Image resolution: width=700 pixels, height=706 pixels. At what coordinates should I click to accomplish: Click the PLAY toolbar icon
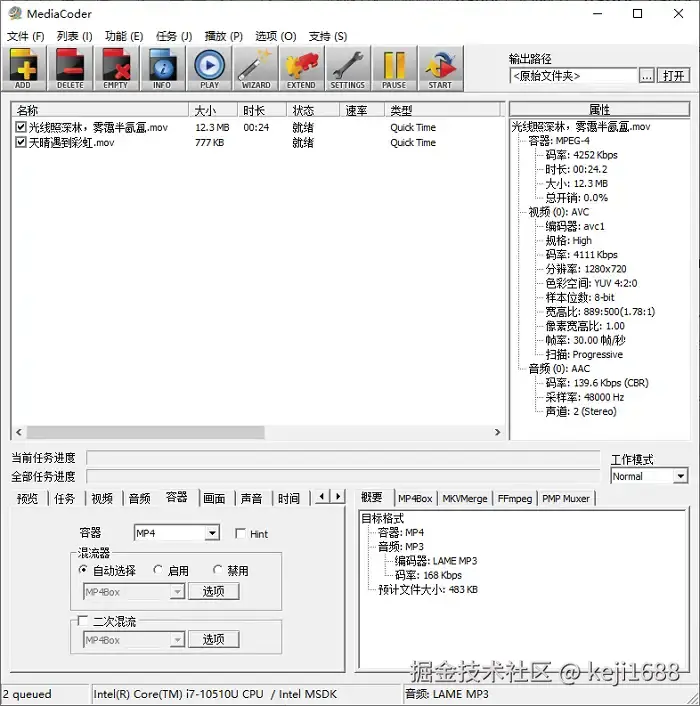tap(209, 69)
